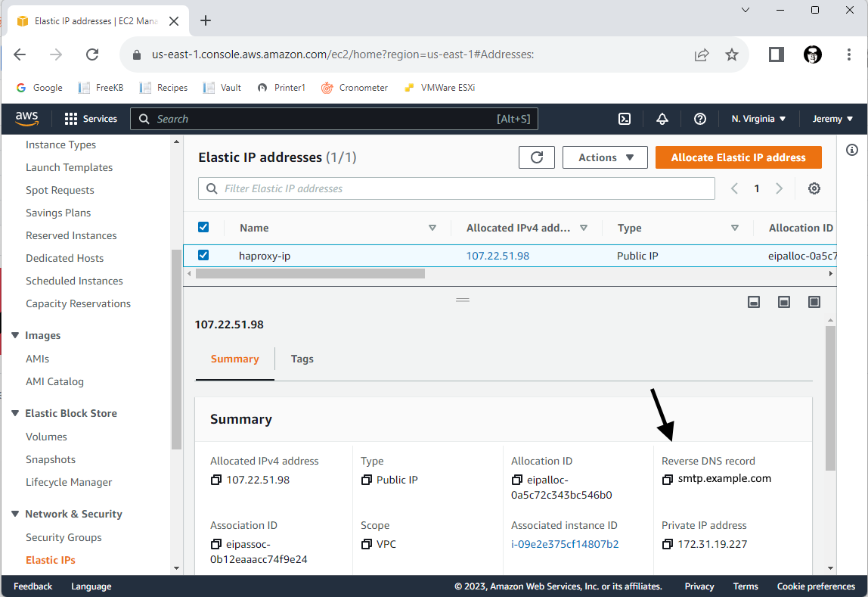Go to previous page of results
The image size is (868, 597).
point(735,188)
